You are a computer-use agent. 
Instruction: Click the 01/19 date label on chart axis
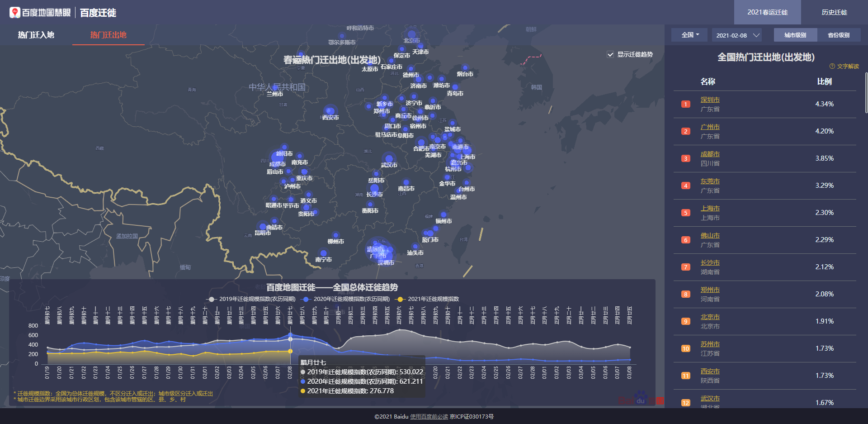47,372
